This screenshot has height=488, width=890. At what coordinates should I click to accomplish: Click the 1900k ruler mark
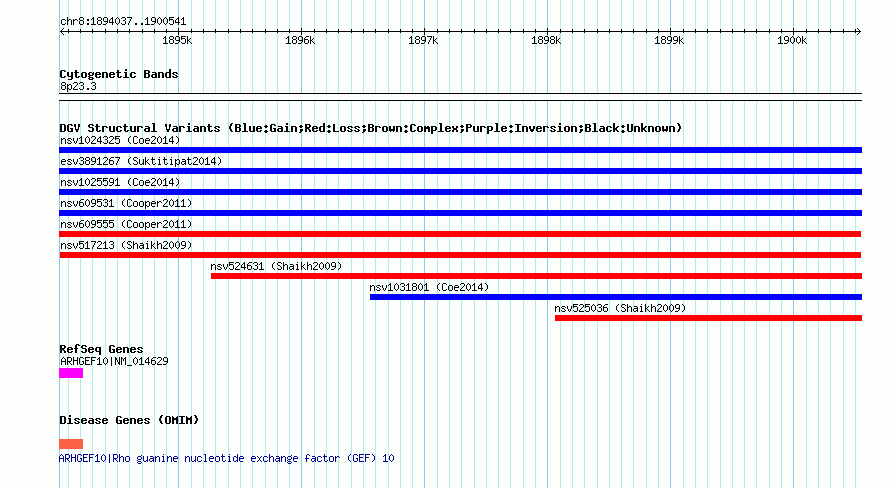pyautogui.click(x=792, y=40)
